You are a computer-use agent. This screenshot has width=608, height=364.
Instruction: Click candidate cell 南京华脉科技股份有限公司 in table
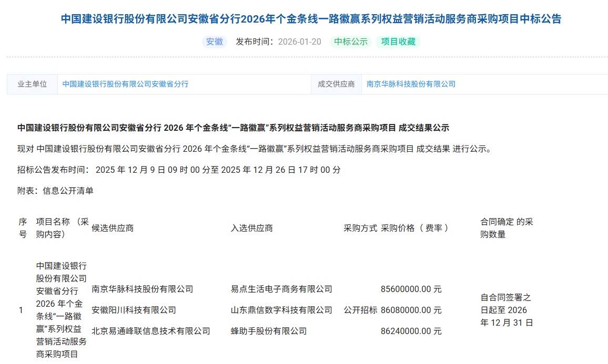pyautogui.click(x=143, y=289)
